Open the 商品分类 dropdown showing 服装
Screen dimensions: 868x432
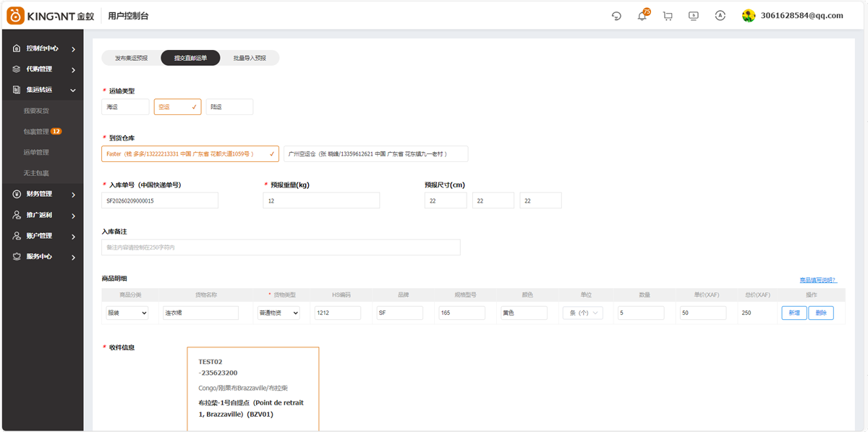coord(127,313)
